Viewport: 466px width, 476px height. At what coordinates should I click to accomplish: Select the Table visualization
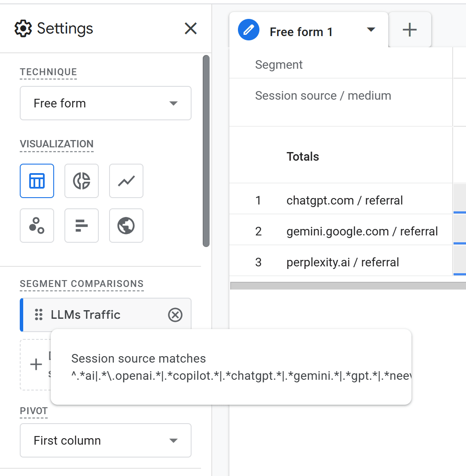[x=37, y=181]
